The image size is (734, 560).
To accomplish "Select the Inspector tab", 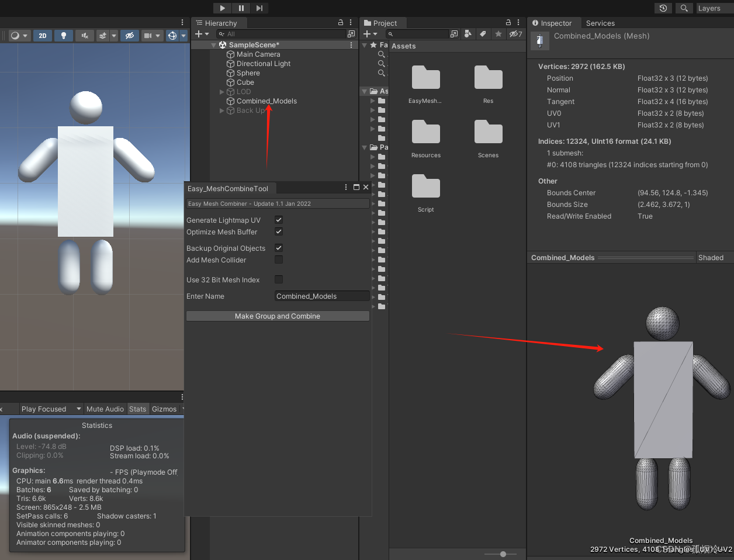I will coord(552,23).
